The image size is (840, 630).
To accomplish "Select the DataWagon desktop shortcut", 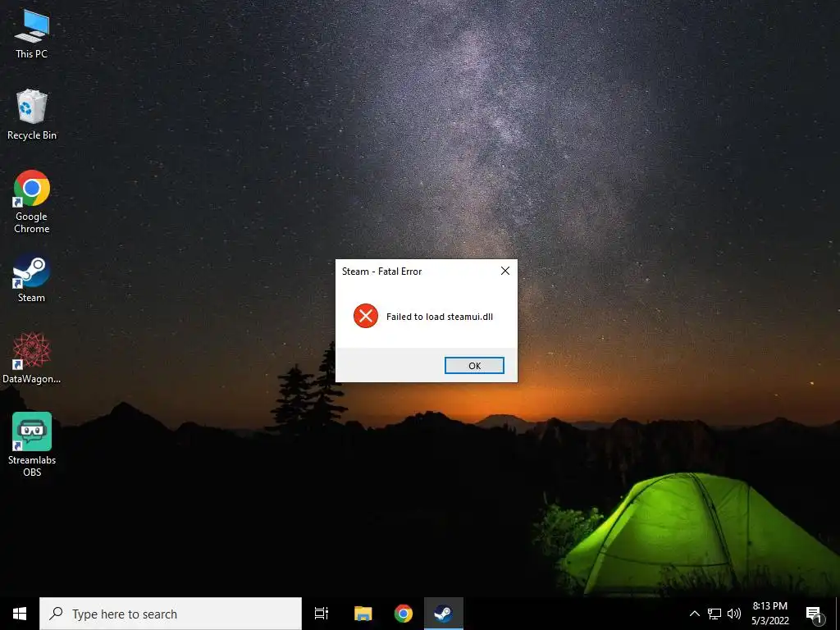I will 32,358.
